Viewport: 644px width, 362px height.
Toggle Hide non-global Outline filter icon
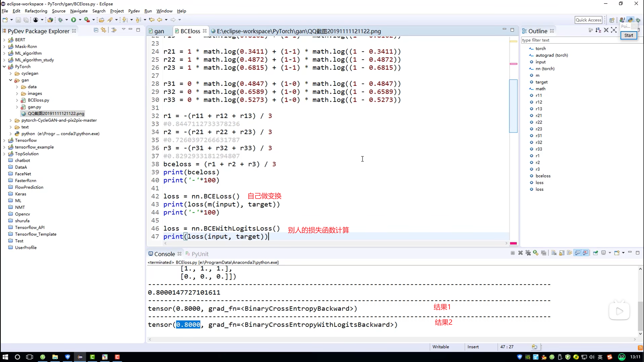pos(591,30)
